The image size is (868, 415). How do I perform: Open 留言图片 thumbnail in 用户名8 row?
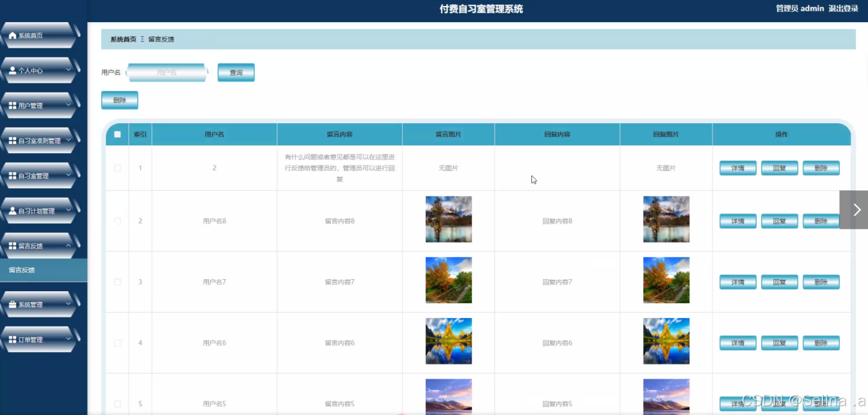click(448, 219)
